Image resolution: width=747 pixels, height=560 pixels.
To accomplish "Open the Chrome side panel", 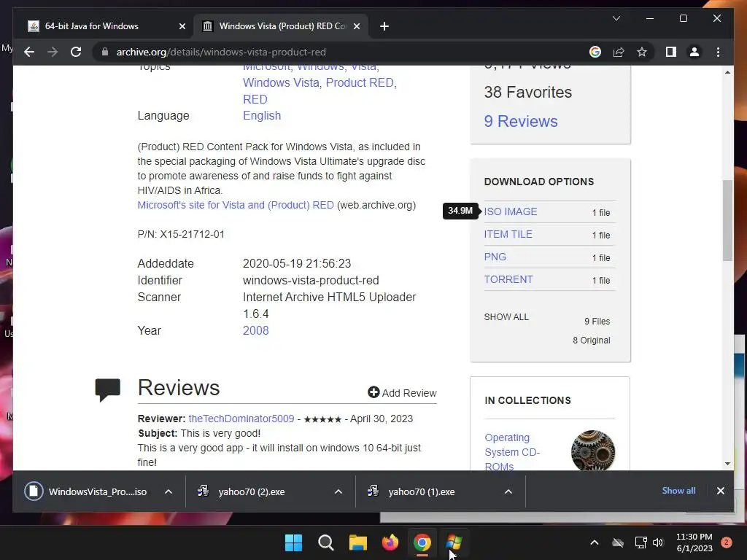I will click(671, 52).
